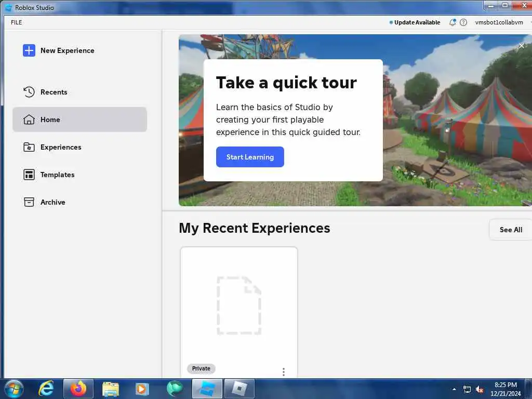Open three-dot menu on Private experience card
532x399 pixels.
[283, 372]
